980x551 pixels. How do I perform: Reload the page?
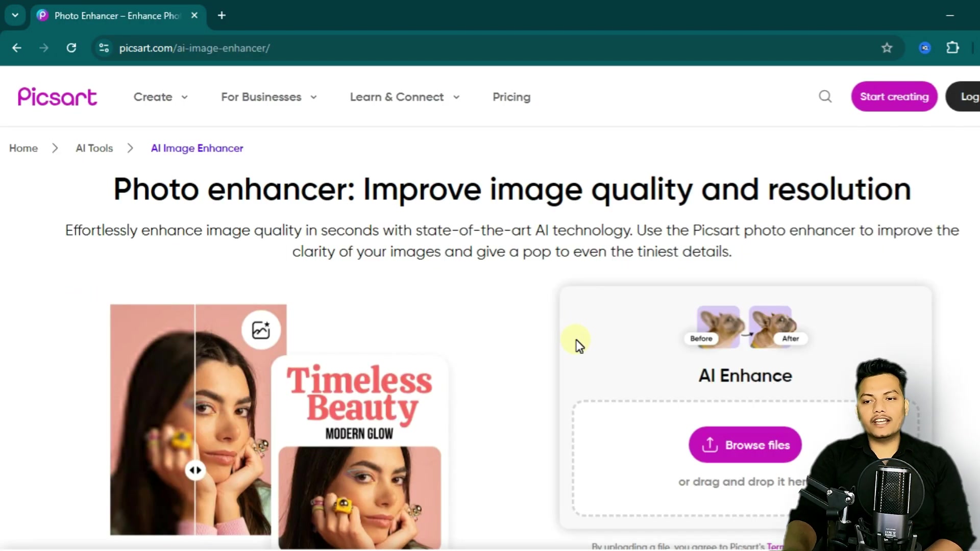click(x=71, y=48)
